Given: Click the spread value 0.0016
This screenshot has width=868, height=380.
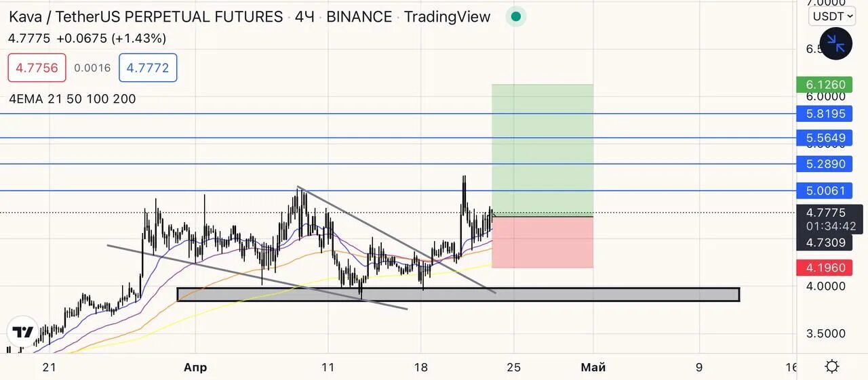Looking at the screenshot, I should click(92, 68).
